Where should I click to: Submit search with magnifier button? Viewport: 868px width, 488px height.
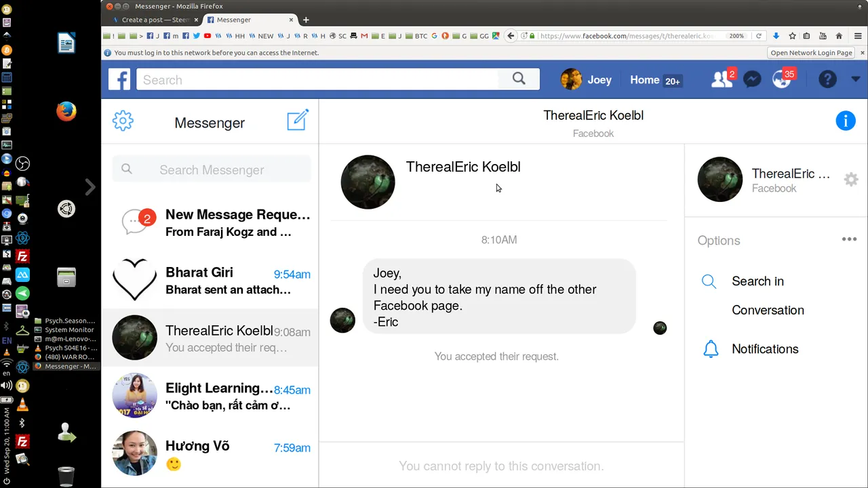519,79
